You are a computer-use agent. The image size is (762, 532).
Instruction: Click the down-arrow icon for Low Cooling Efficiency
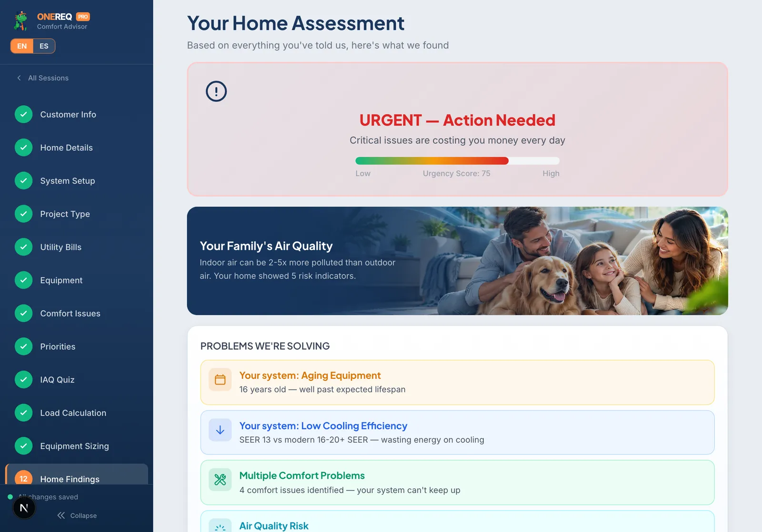click(x=220, y=430)
